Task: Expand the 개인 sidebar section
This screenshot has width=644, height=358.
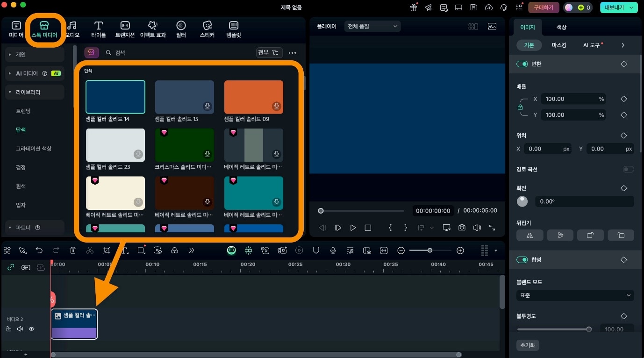Action: point(35,55)
